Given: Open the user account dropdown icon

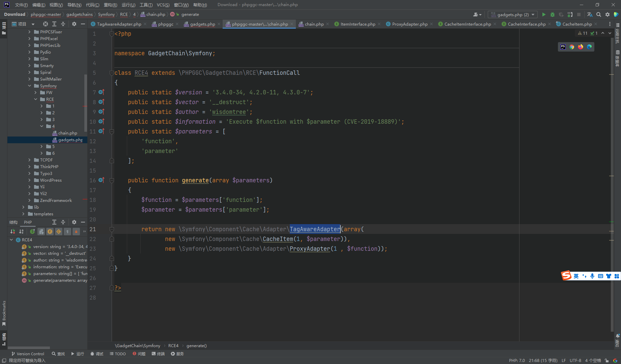Looking at the screenshot, I should (x=477, y=14).
